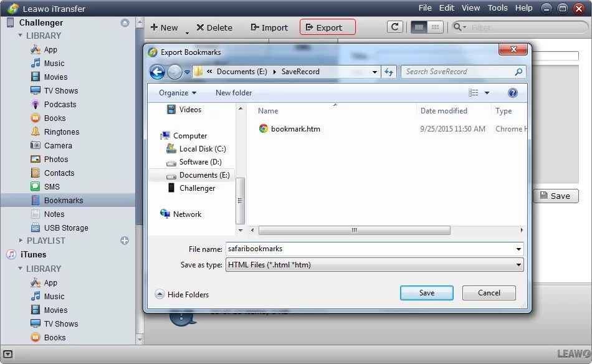Click the Ringtones icon

click(x=36, y=132)
